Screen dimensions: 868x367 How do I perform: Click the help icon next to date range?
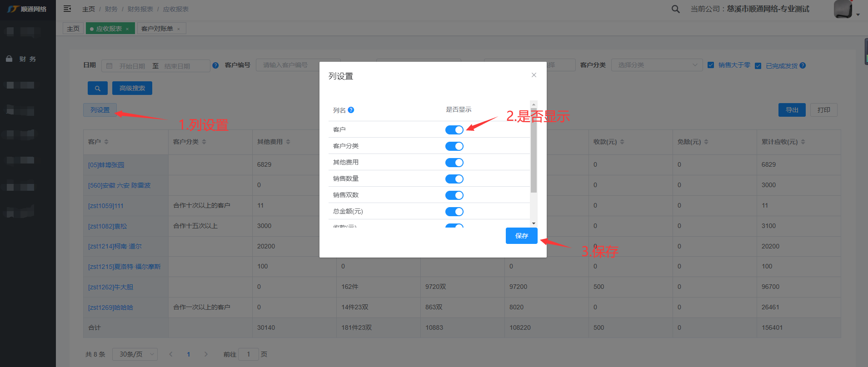(x=215, y=65)
